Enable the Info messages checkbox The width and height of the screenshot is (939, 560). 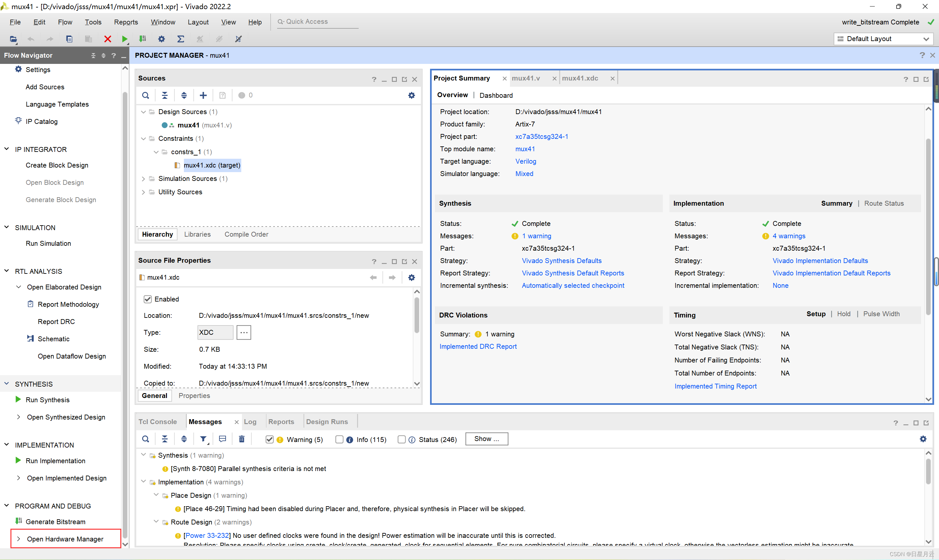point(339,439)
